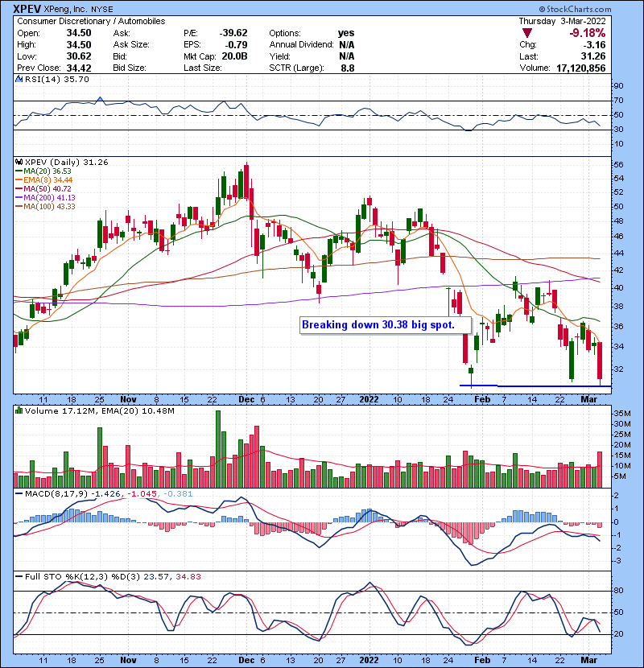Click the EMA(8) 34.44 legend entry
Viewport: 644px width, 668px height.
[44, 180]
